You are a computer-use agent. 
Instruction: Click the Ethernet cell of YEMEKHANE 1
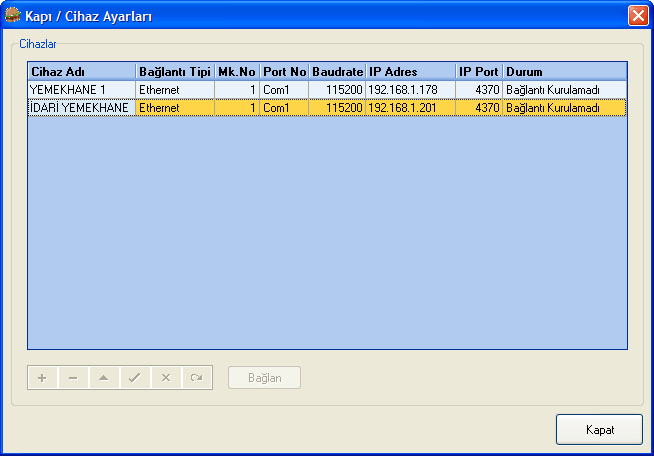click(174, 90)
